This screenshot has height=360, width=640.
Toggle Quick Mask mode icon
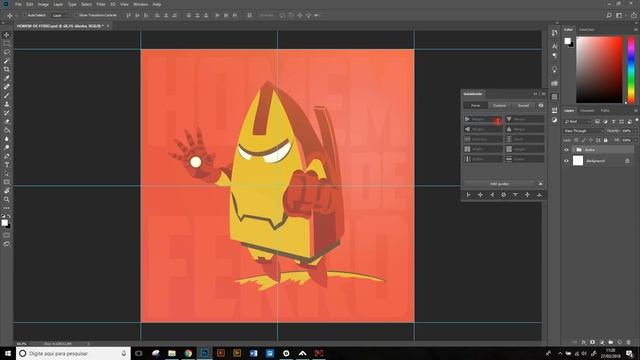tap(7, 236)
